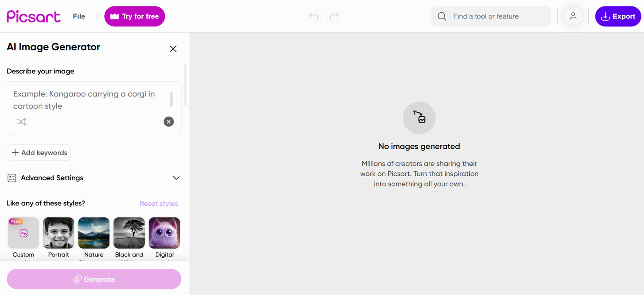The image size is (644, 295).
Task: Click the Find a tool or feature search box
Action: click(x=491, y=16)
